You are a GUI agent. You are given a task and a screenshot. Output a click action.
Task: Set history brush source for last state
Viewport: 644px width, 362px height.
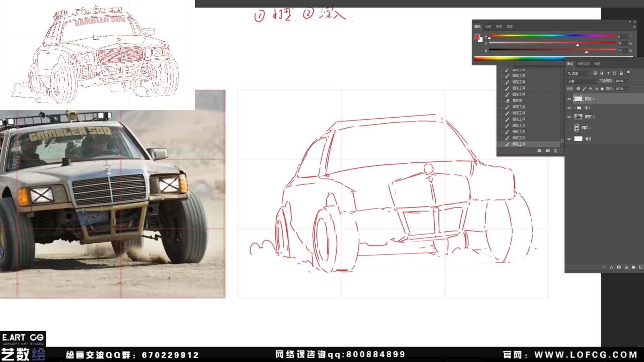[x=500, y=144]
